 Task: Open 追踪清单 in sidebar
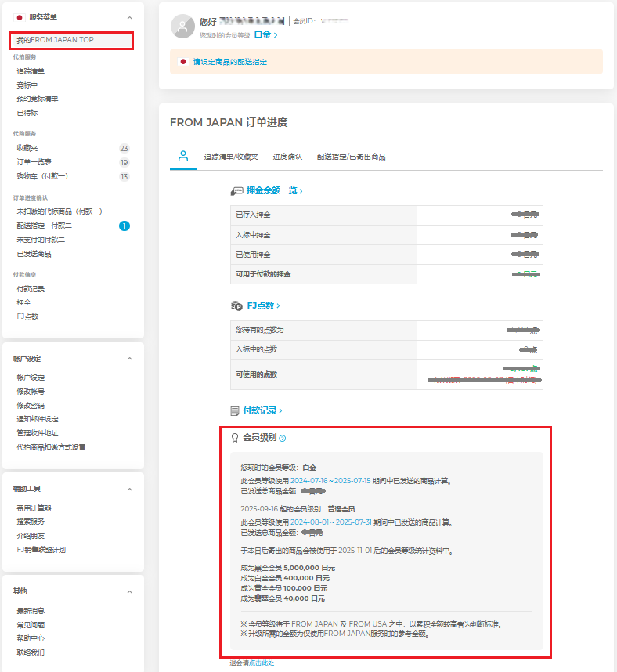tap(31, 71)
